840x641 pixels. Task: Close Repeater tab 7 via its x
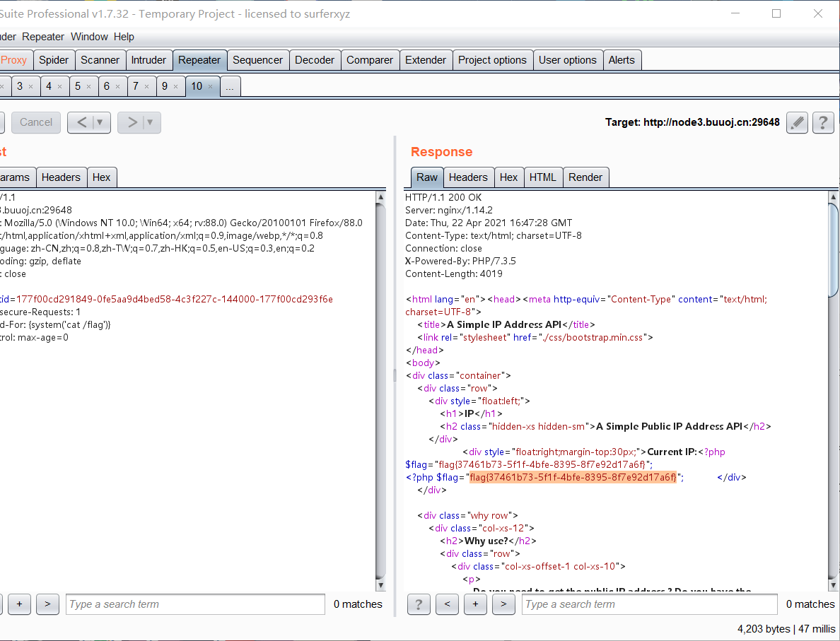click(146, 86)
